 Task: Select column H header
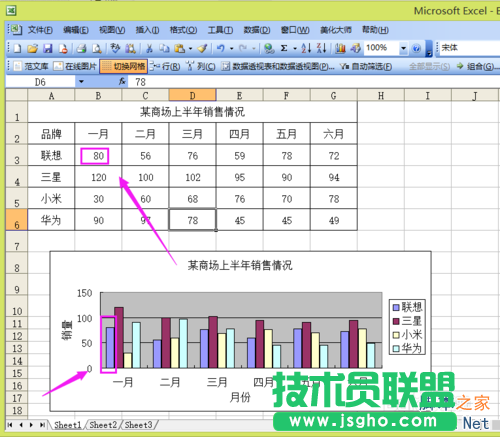click(381, 96)
